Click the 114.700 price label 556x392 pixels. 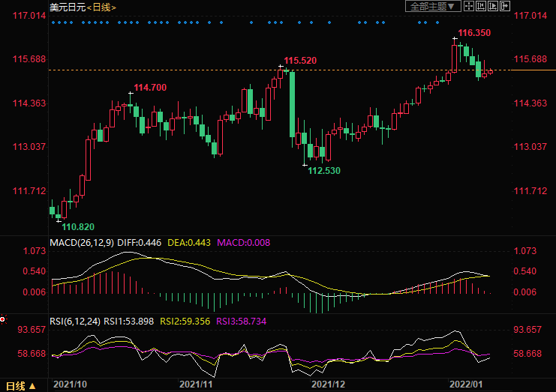click(x=149, y=88)
